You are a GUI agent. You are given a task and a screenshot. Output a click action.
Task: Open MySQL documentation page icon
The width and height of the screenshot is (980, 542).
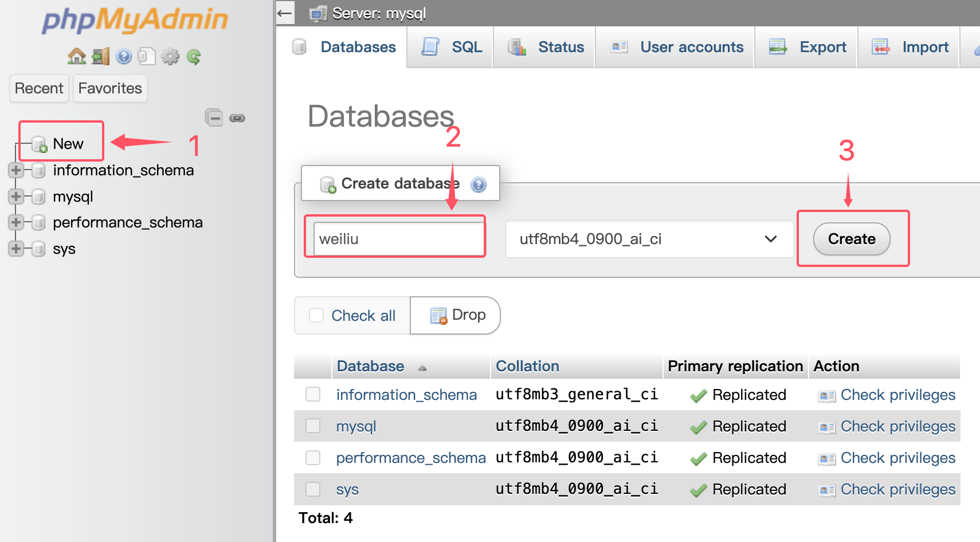(147, 56)
